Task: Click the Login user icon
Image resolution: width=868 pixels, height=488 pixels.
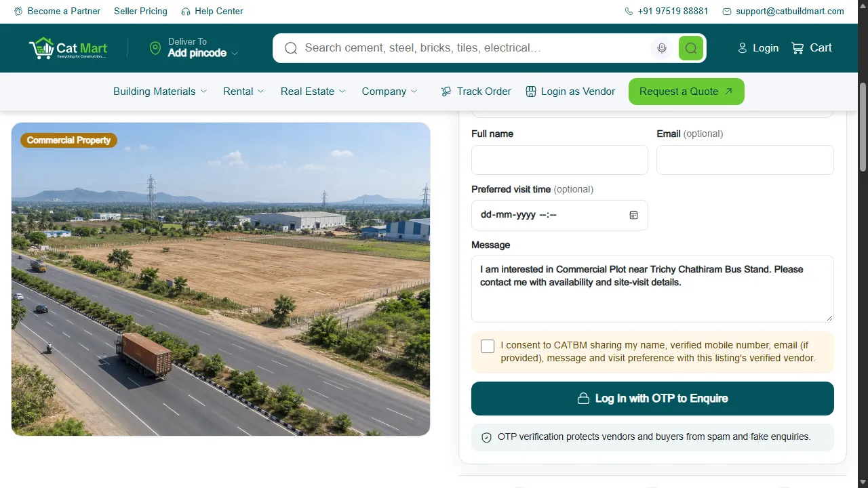Action: (x=743, y=48)
